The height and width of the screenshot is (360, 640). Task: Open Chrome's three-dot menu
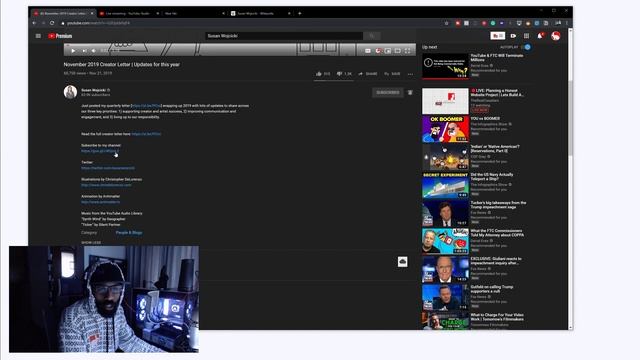pyautogui.click(x=567, y=23)
